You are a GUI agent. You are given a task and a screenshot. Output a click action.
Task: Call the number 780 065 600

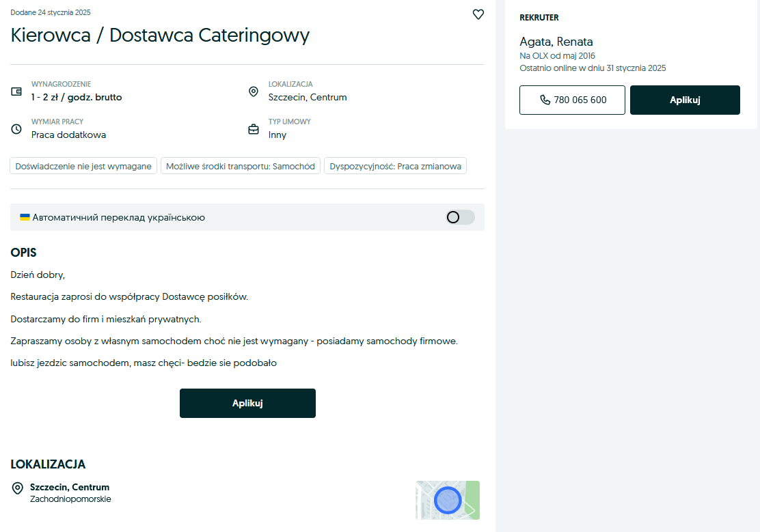click(x=572, y=100)
